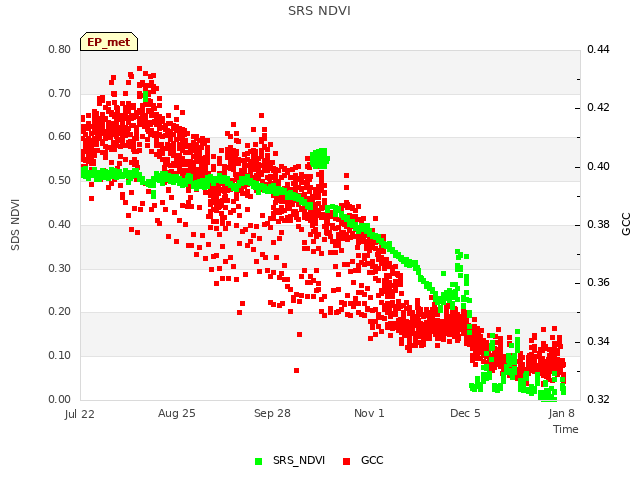Click the 0.44 right axis value
The width and height of the screenshot is (640, 480).
click(x=598, y=49)
